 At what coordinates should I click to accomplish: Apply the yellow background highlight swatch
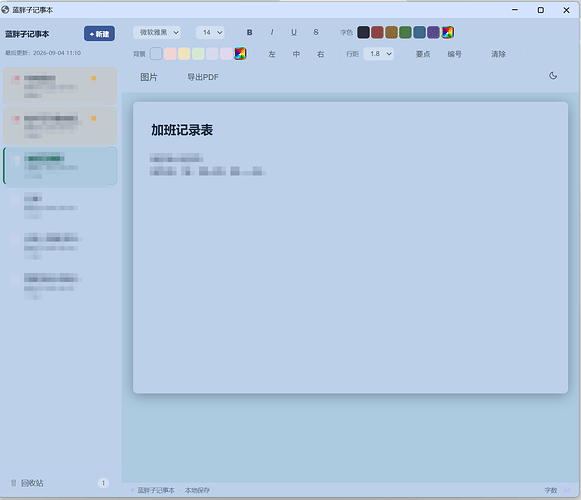184,54
